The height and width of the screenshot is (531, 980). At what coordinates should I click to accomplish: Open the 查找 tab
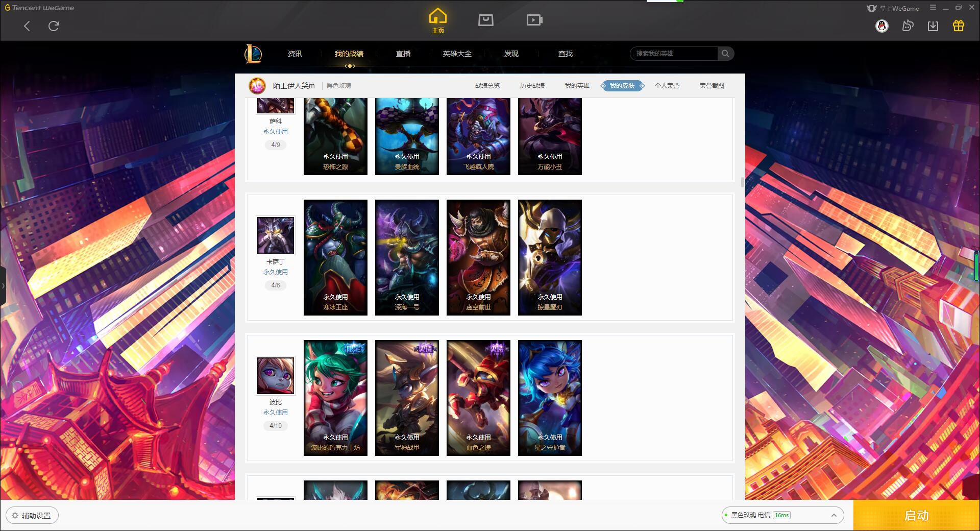566,54
